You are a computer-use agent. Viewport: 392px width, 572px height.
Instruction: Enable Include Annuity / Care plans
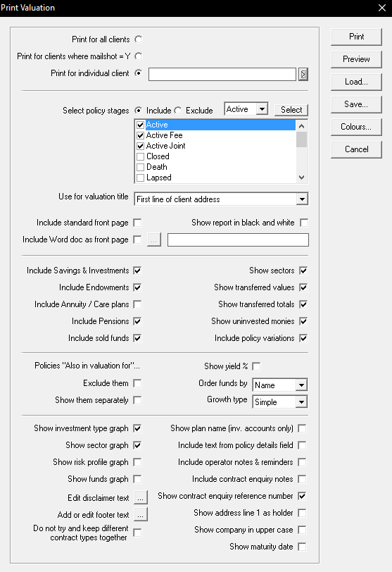[137, 304]
